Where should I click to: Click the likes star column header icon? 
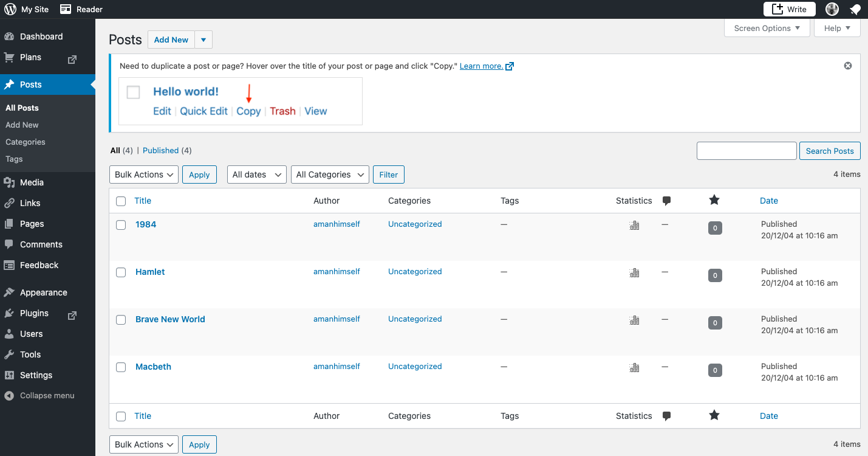point(714,200)
